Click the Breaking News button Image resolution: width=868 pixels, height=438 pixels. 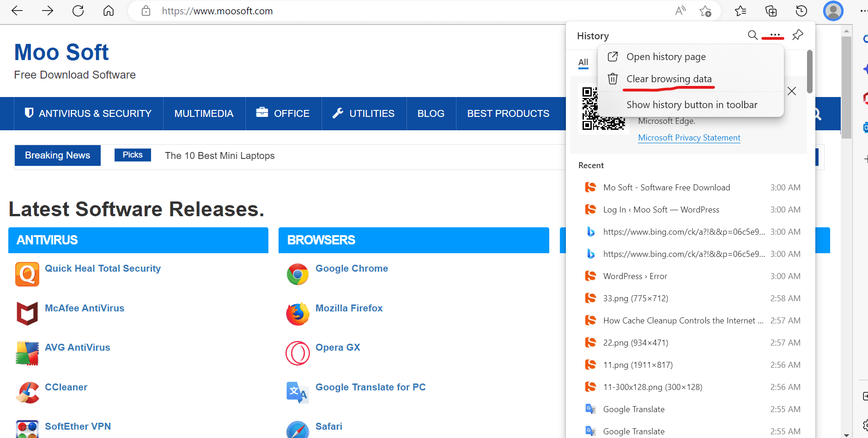58,155
